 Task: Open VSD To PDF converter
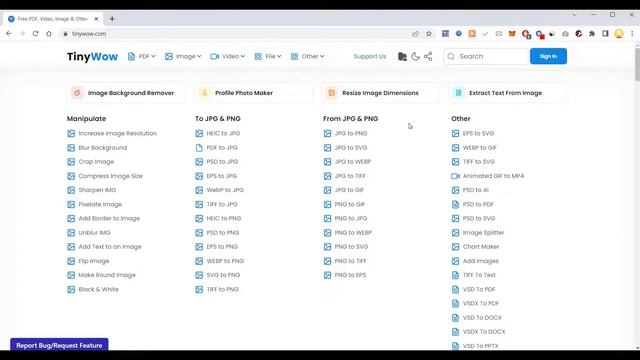479,289
